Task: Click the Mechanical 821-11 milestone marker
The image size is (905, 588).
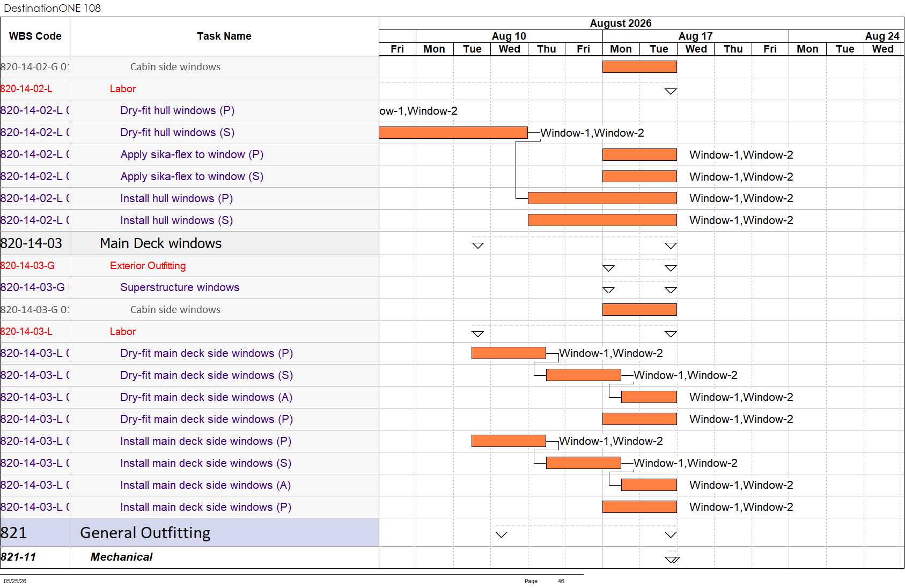Action: [672, 560]
